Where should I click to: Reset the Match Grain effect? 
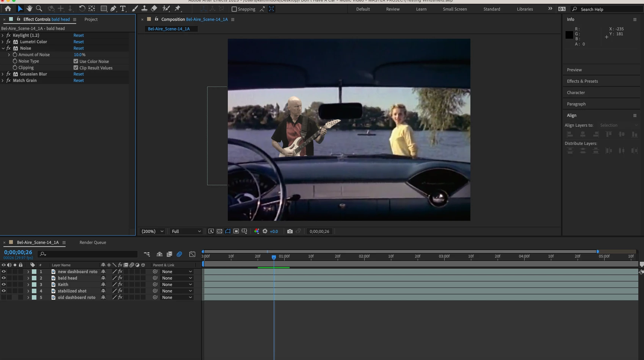tap(78, 80)
